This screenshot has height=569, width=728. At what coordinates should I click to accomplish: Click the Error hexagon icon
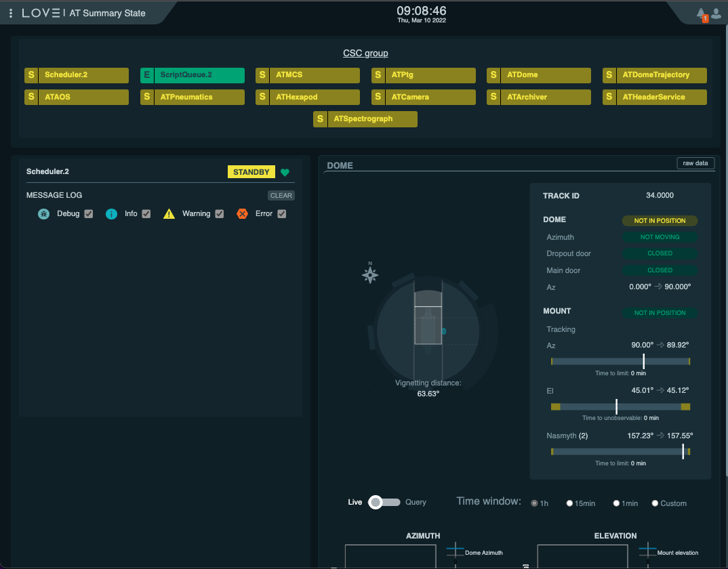tap(242, 214)
